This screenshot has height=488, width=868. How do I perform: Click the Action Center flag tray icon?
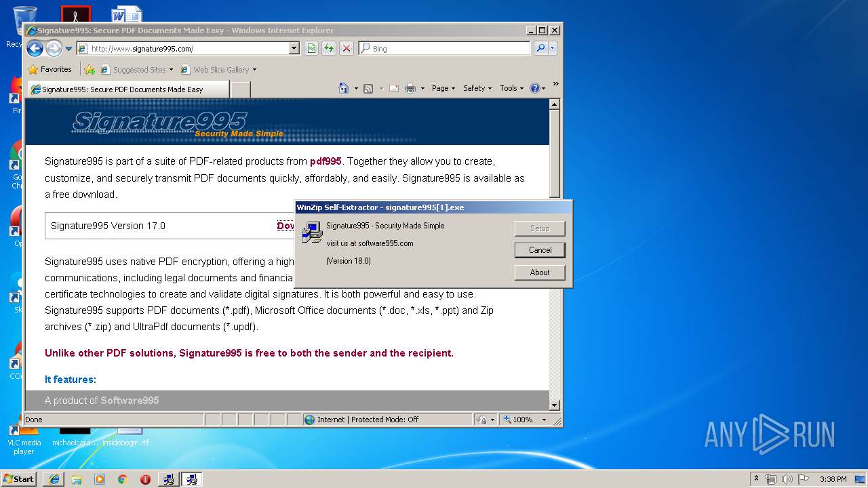click(804, 479)
